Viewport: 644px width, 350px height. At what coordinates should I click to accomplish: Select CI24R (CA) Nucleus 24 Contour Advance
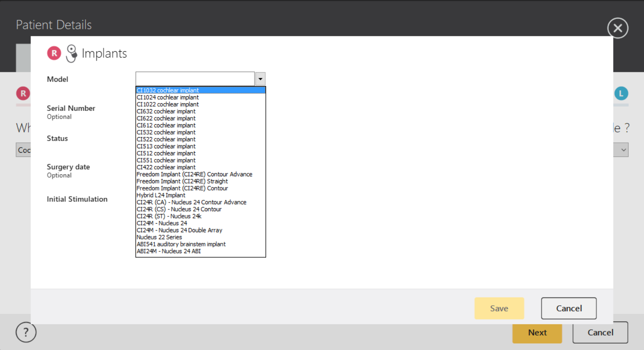(x=191, y=202)
